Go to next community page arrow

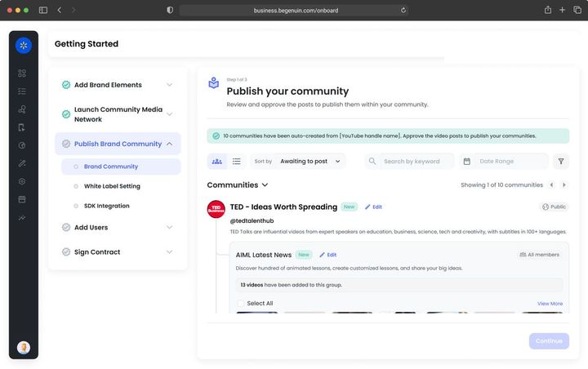pyautogui.click(x=564, y=184)
